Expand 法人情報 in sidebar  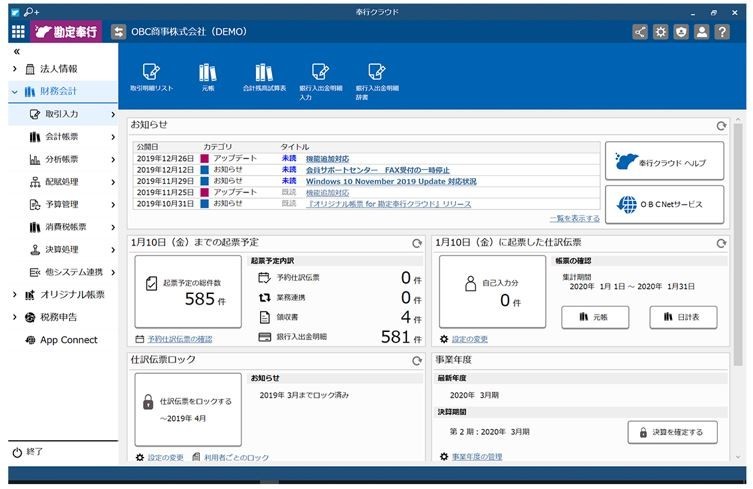click(15, 69)
